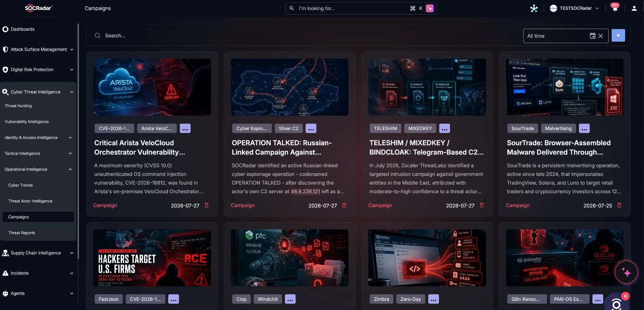Show more tags after Malvertising
The width and height of the screenshot is (644, 310).
(584, 128)
